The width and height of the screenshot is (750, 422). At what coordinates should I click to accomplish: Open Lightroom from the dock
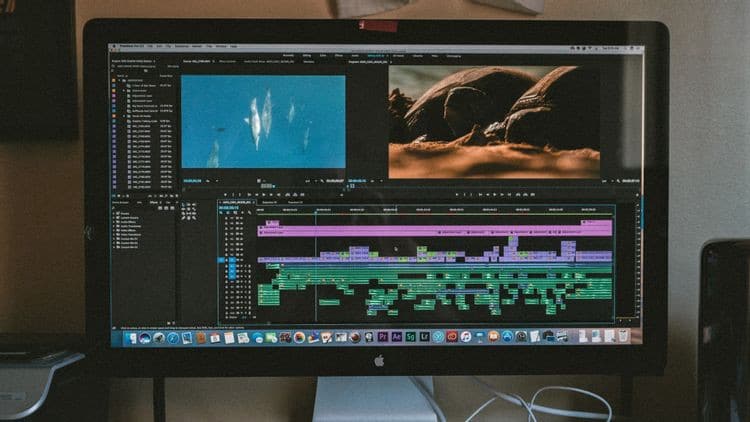424,337
